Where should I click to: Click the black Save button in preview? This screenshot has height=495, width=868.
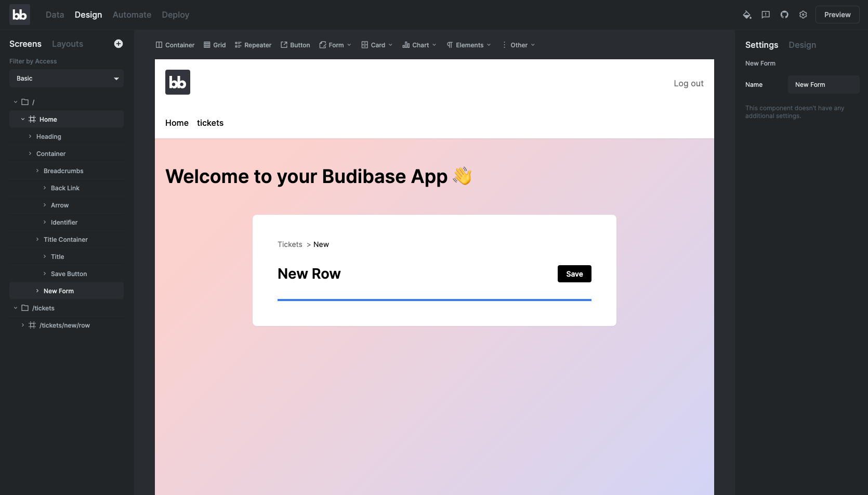[574, 274]
